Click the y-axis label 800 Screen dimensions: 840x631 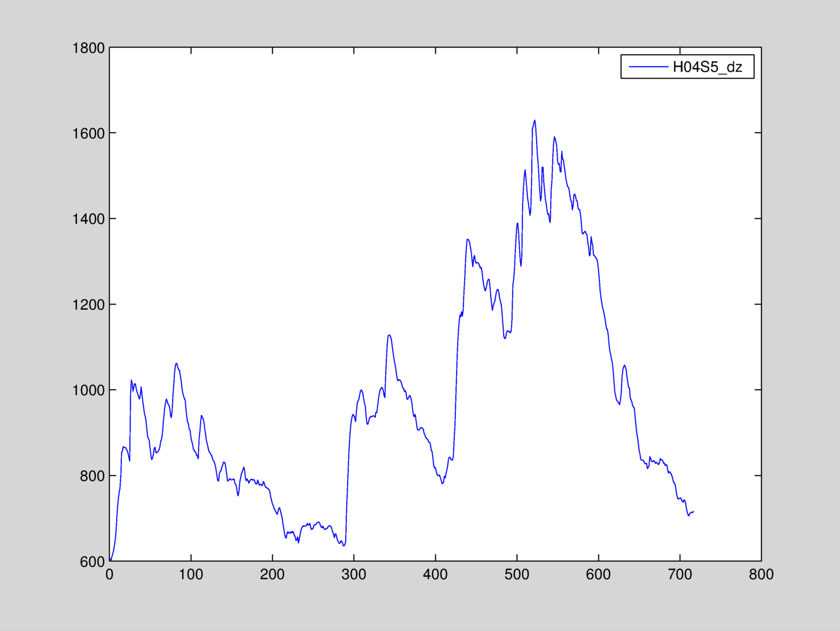click(92, 476)
